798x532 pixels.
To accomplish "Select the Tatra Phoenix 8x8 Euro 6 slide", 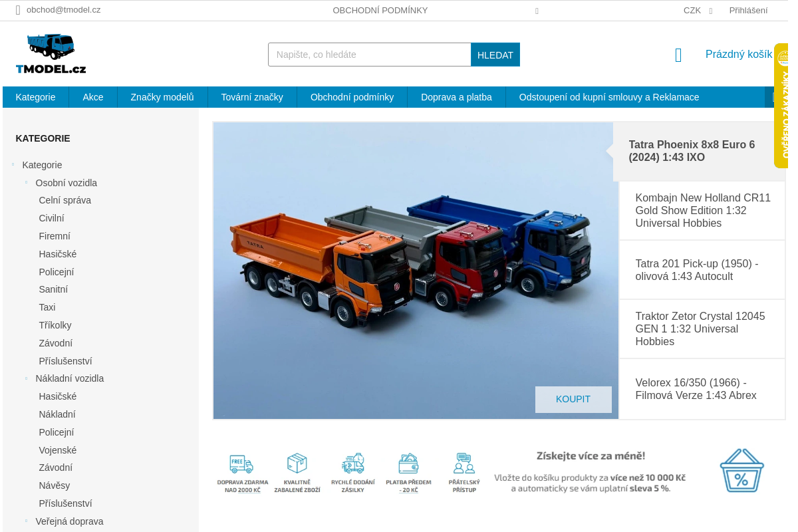I will click(x=699, y=152).
